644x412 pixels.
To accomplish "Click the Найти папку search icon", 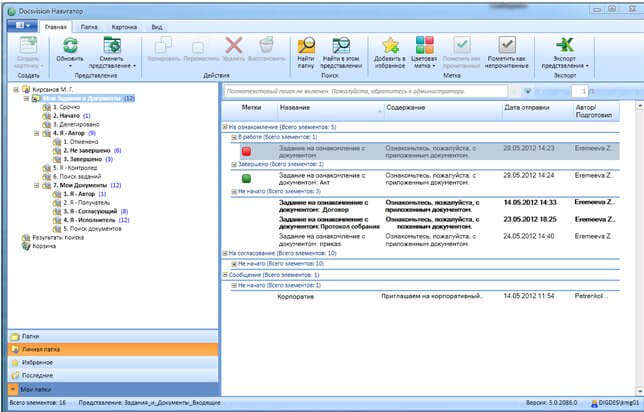I will click(x=307, y=43).
